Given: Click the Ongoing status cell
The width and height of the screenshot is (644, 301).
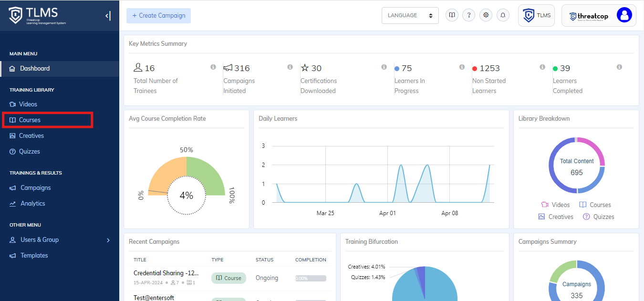Looking at the screenshot, I should 267,278.
